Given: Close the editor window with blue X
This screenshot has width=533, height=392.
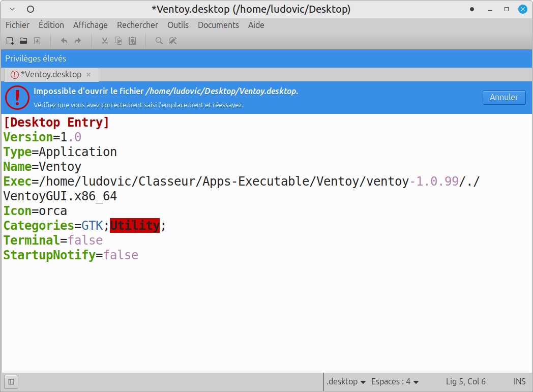Looking at the screenshot, I should coord(523,9).
